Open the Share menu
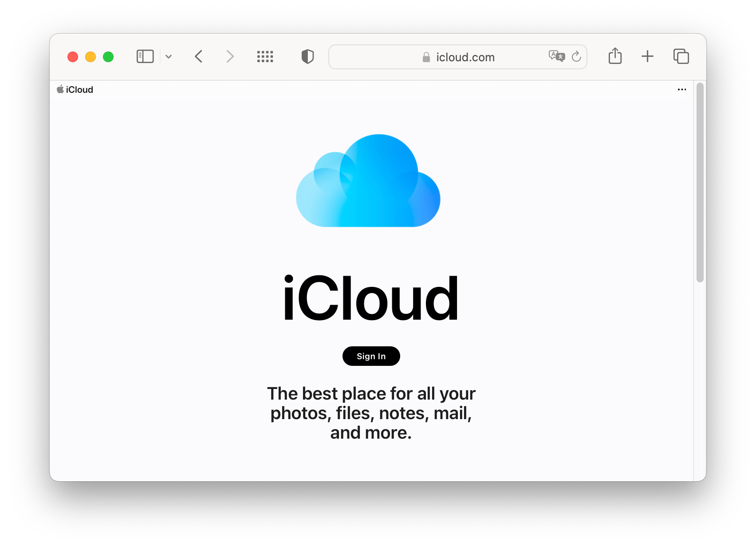This screenshot has width=756, height=547. [x=615, y=56]
